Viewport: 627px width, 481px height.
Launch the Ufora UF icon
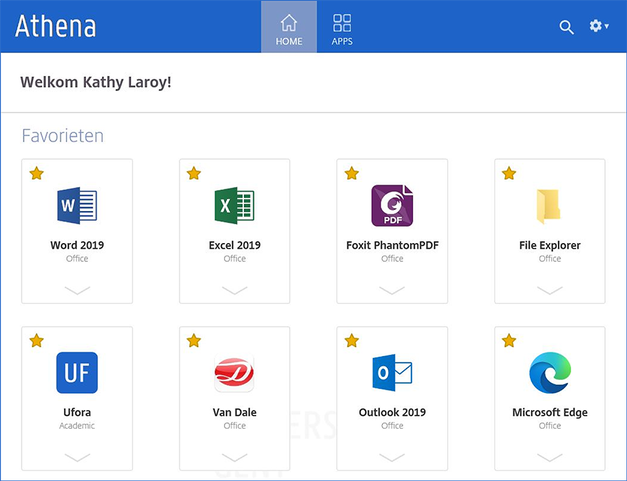coord(77,373)
